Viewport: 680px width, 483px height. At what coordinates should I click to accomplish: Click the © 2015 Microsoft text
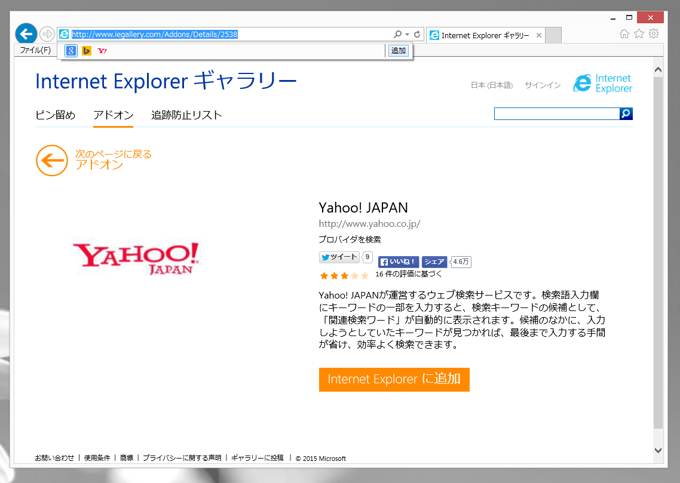(320, 458)
